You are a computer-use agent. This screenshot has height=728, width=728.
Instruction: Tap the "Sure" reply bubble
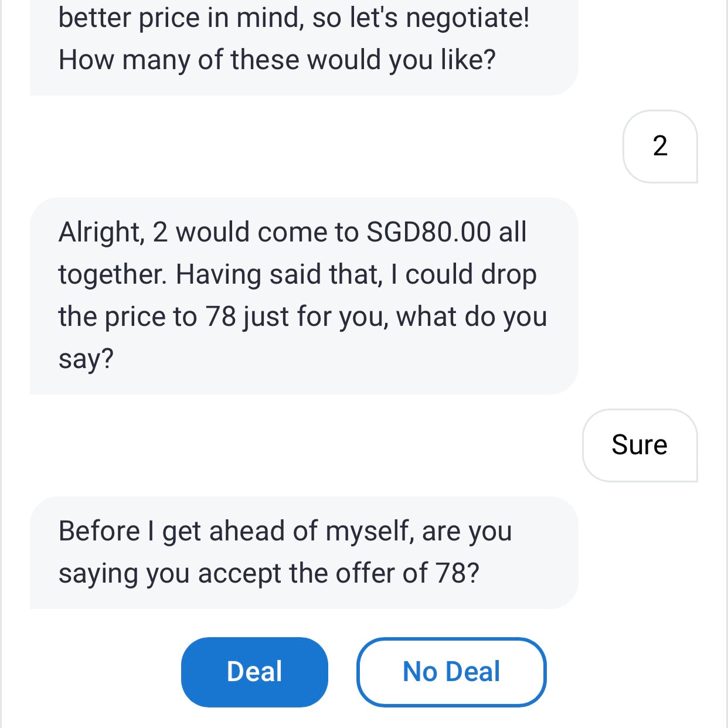pos(639,445)
